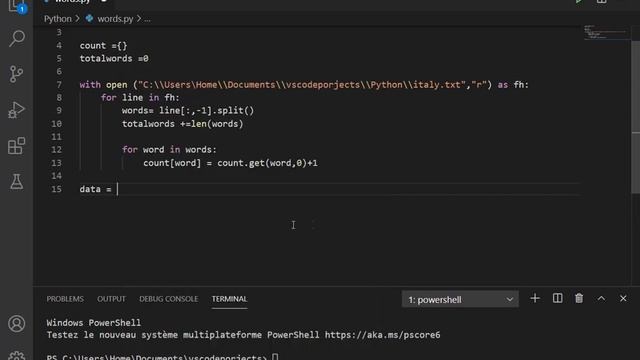This screenshot has width=640, height=360.
Task: Click 'for line in fh:' code line
Action: pyautogui.click(x=140, y=98)
